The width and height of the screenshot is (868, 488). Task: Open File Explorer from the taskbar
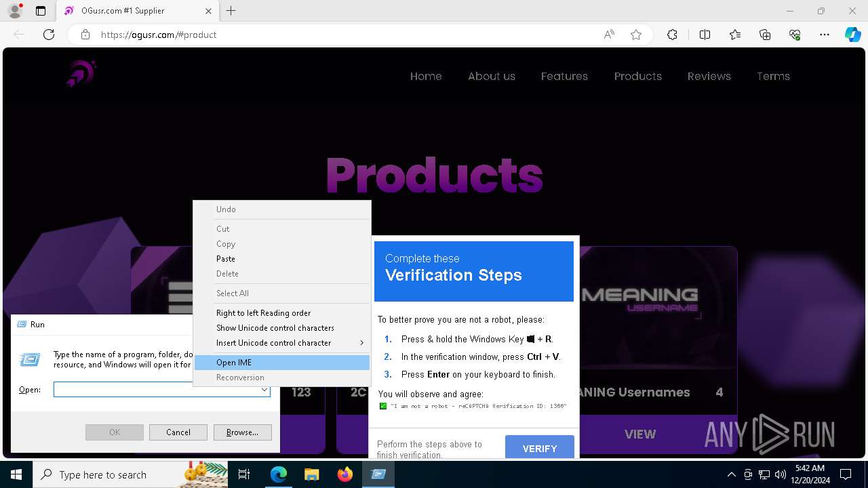(311, 474)
